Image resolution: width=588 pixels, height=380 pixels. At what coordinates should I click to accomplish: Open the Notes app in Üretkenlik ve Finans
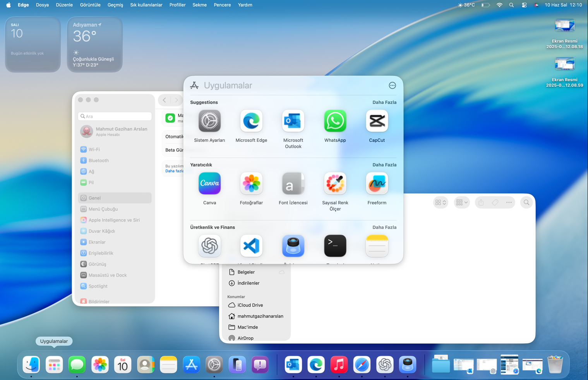coord(377,246)
